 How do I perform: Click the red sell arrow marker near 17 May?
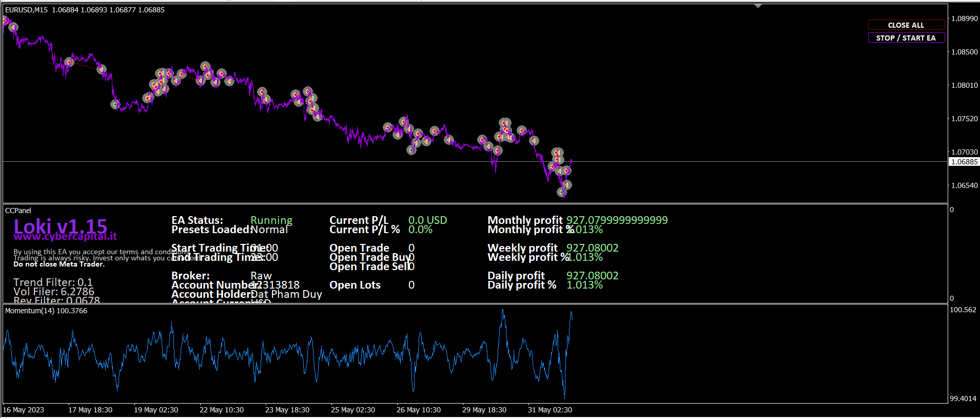click(x=69, y=63)
